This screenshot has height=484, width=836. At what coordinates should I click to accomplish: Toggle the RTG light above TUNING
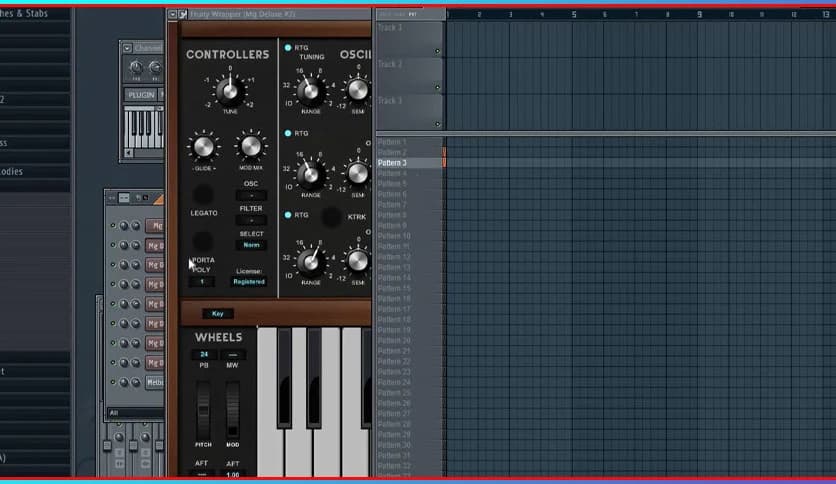click(288, 48)
